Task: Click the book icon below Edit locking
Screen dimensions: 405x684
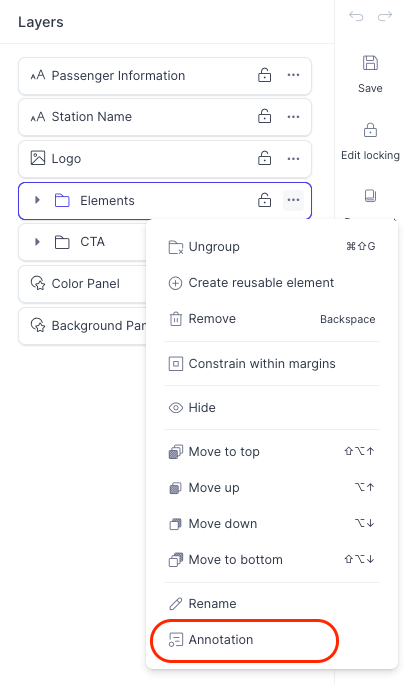Action: (x=370, y=195)
